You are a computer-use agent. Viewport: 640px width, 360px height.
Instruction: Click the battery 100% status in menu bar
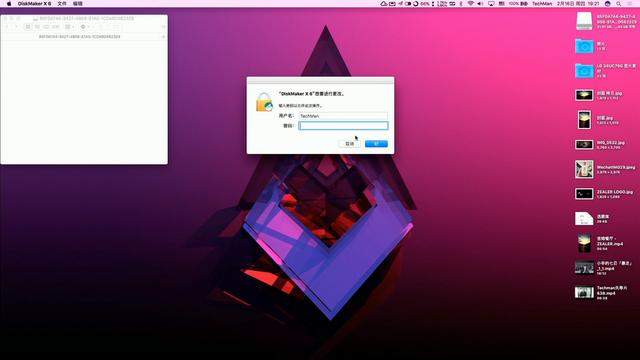click(518, 3)
